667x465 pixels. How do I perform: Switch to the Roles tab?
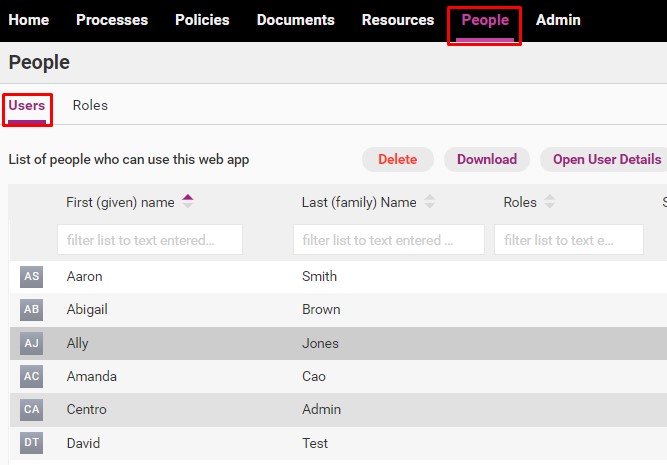[90, 106]
